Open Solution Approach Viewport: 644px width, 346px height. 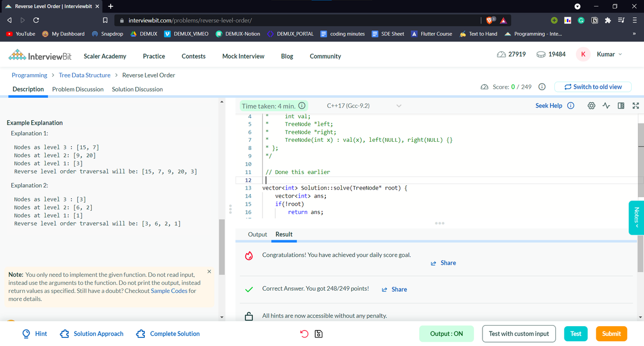[92, 334]
